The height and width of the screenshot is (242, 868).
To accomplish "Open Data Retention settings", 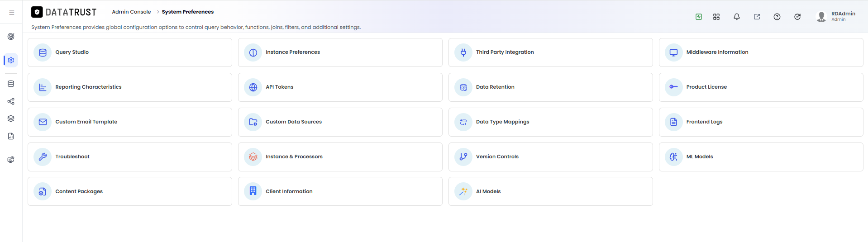I will click(x=551, y=87).
